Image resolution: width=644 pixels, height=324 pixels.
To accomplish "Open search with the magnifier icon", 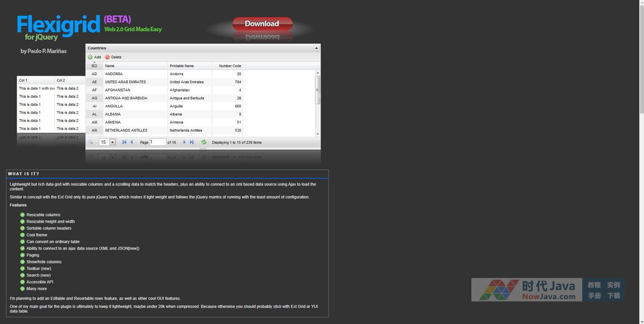I will click(x=91, y=142).
